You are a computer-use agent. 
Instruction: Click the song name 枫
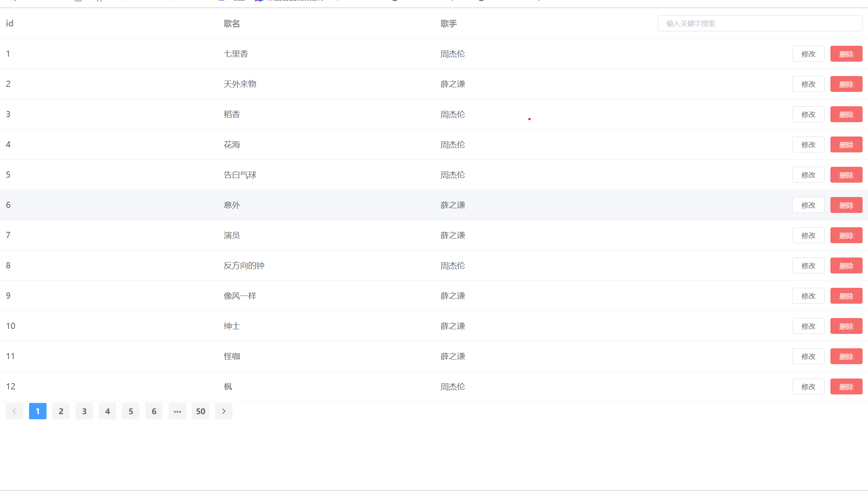(x=228, y=387)
